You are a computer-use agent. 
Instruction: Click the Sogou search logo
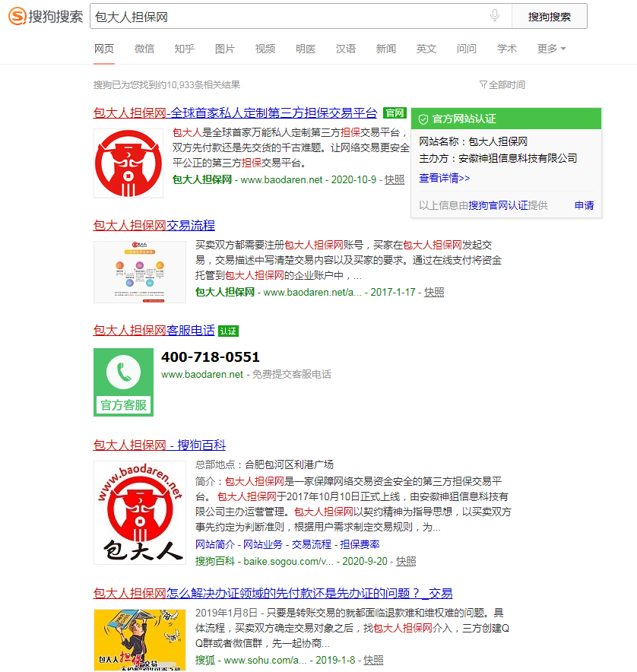[46, 16]
